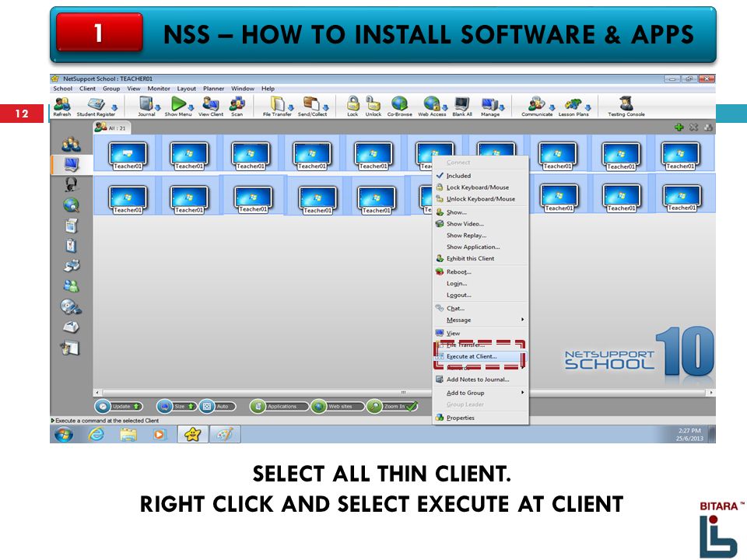Open the Show Menu dropdown arrow

pos(191,107)
